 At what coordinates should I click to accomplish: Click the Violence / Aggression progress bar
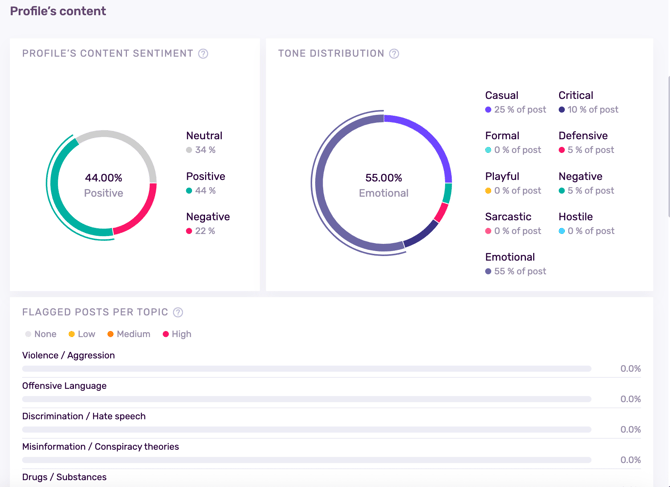[x=306, y=369]
